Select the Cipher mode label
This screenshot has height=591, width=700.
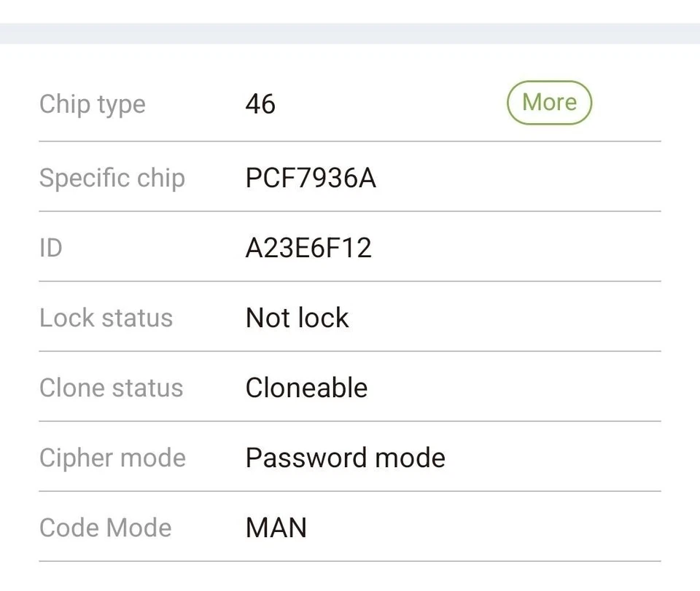point(113,458)
